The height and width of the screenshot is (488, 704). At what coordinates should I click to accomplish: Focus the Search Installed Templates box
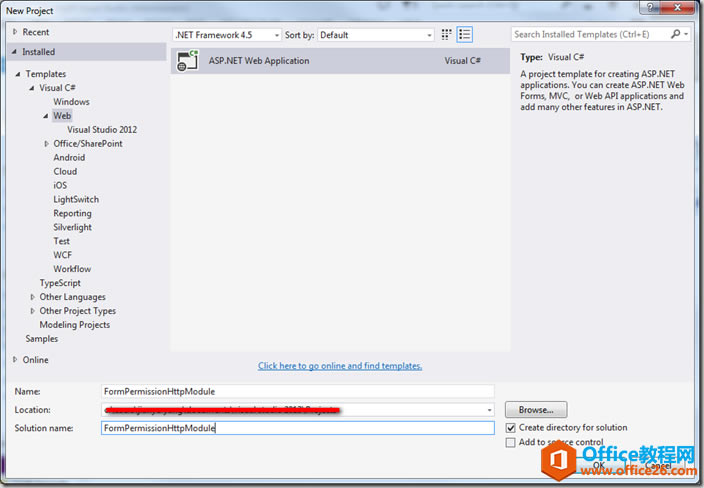pos(590,34)
